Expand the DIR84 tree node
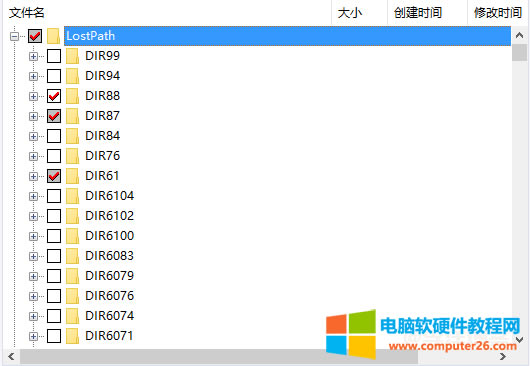 click(x=33, y=136)
